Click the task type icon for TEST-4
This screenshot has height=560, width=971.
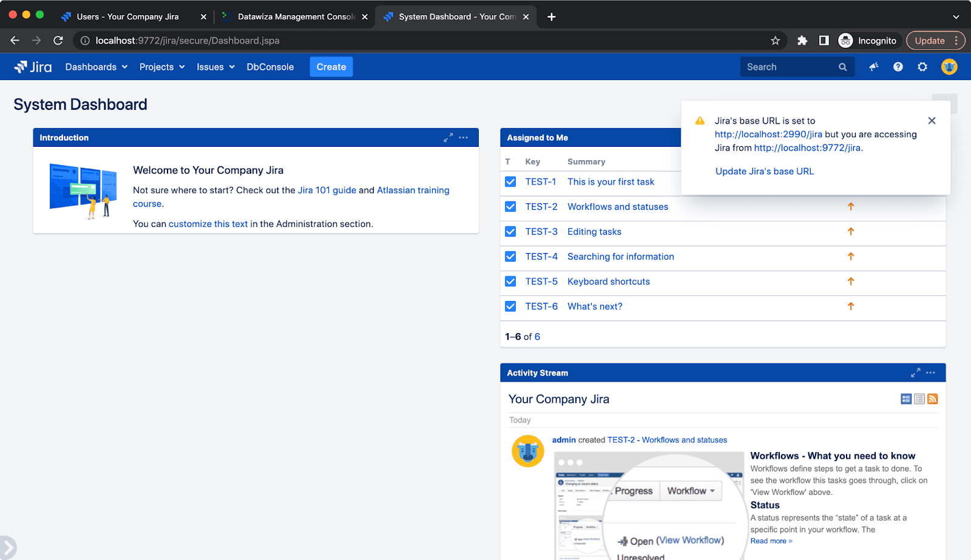[510, 257]
